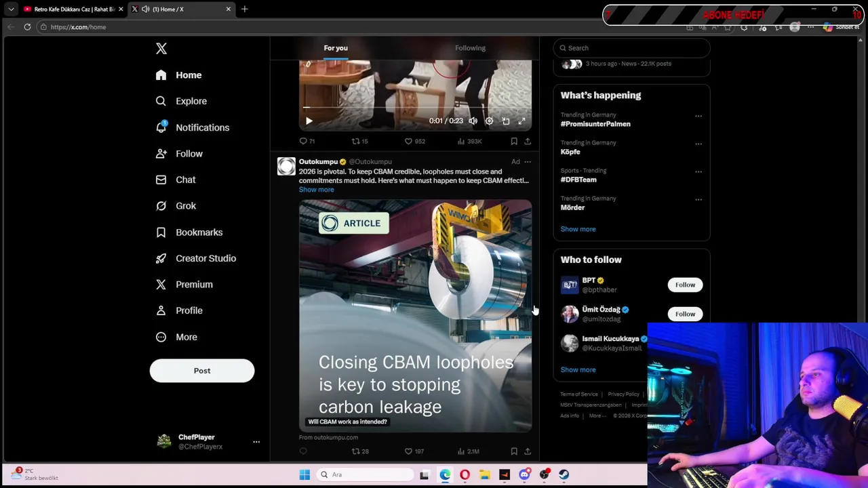
Task: Enter fullscreen on the video
Action: click(521, 121)
